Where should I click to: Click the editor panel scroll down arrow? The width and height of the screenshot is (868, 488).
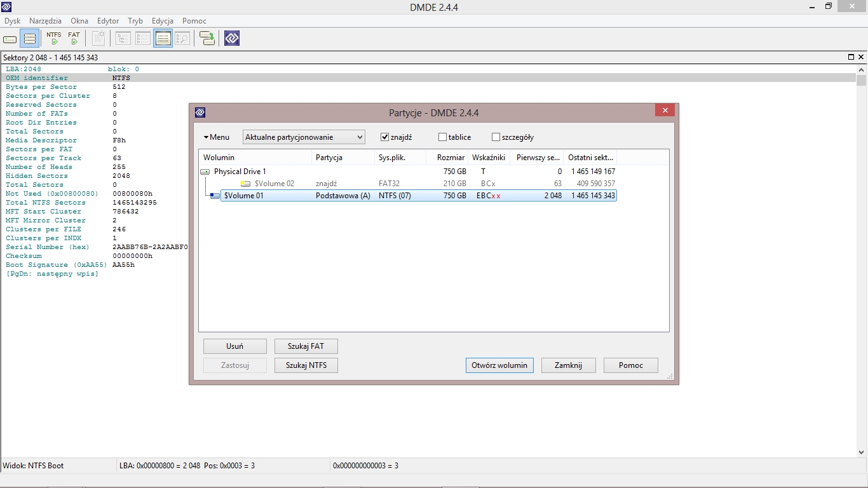862,452
